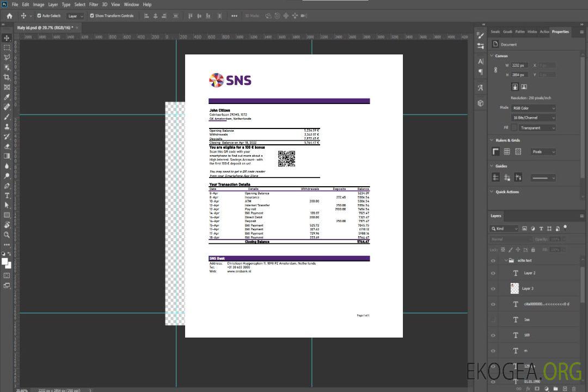Uncheck Show Transform Controls
The height and width of the screenshot is (392, 588).
[92, 16]
